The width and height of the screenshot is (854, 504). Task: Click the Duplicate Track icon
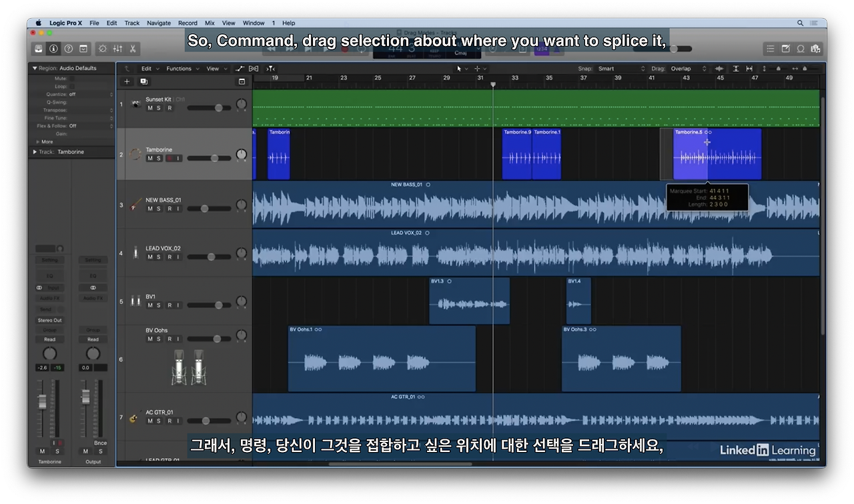pos(143,81)
